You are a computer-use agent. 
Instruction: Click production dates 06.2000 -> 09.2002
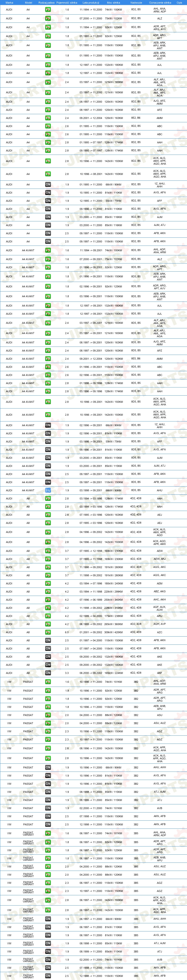pyautogui.click(x=91, y=673)
